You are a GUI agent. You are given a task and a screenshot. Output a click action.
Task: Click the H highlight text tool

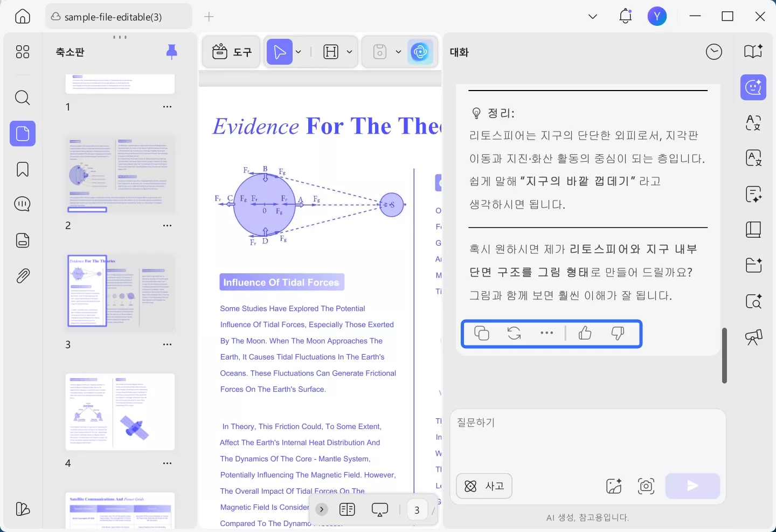(x=331, y=52)
